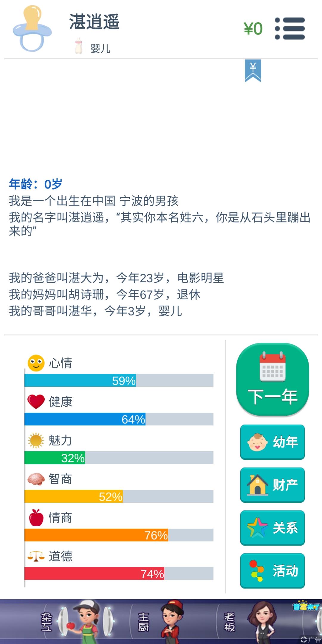Tap the ¥0 money balance

click(253, 29)
